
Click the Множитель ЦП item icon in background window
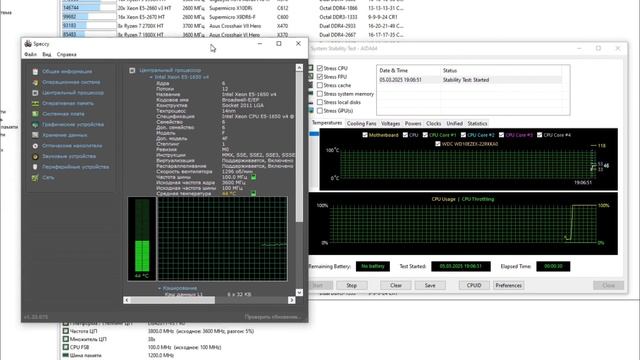66,339
